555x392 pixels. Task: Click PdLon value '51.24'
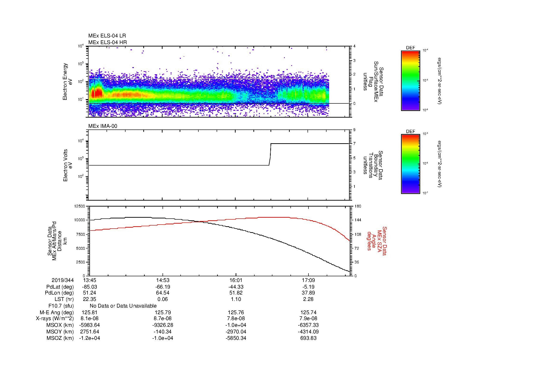89,293
